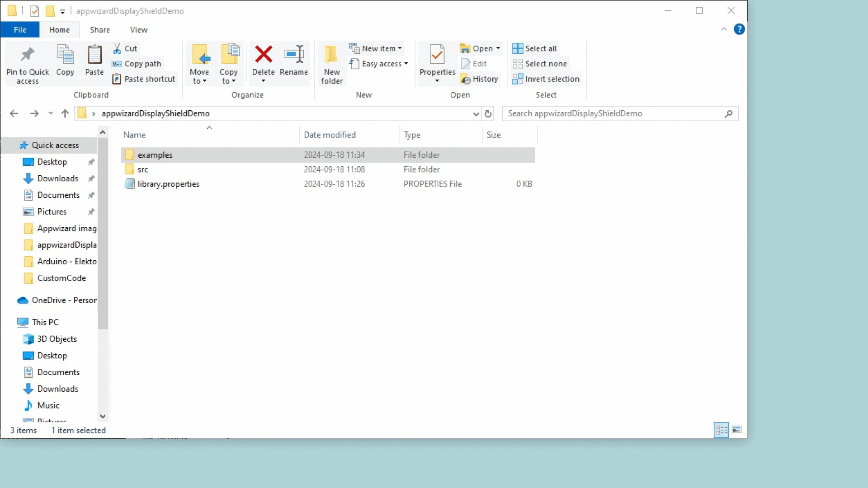Collapse the ribbon with the chevron

click(x=723, y=29)
